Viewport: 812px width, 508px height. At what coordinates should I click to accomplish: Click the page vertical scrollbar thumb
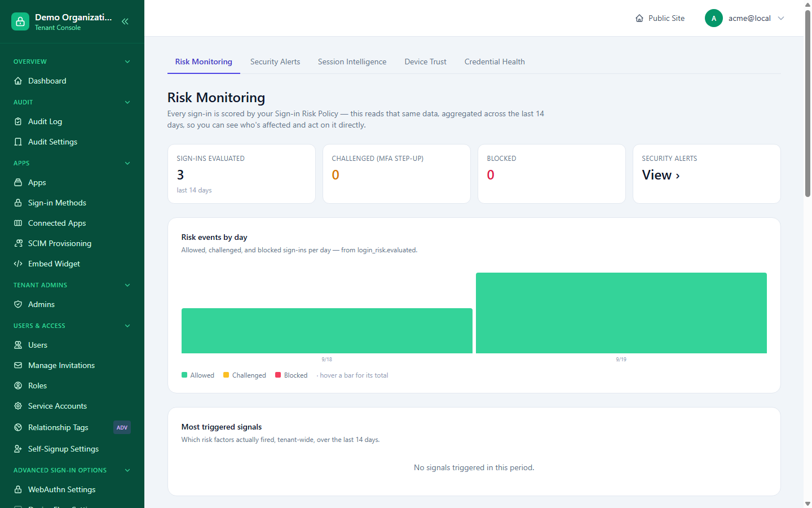pos(807,103)
